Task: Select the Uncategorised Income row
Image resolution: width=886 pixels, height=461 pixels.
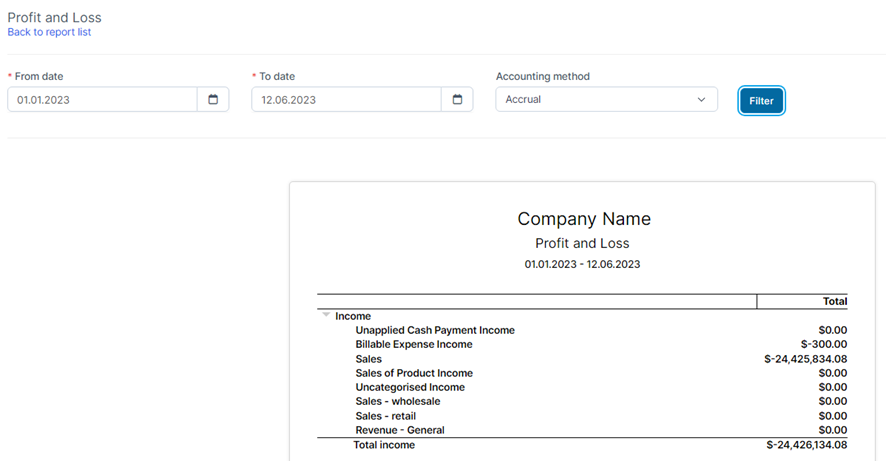Action: (x=410, y=387)
